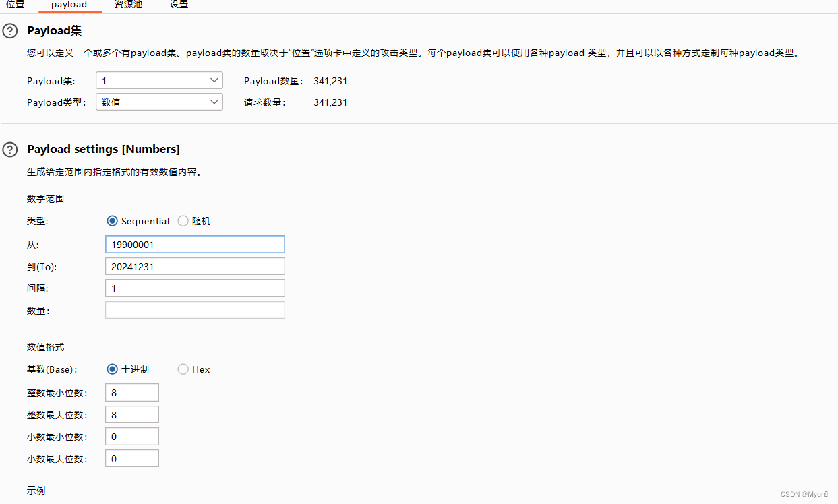The image size is (838, 504).
Task: Switch to the 设置 tab
Action: (179, 5)
